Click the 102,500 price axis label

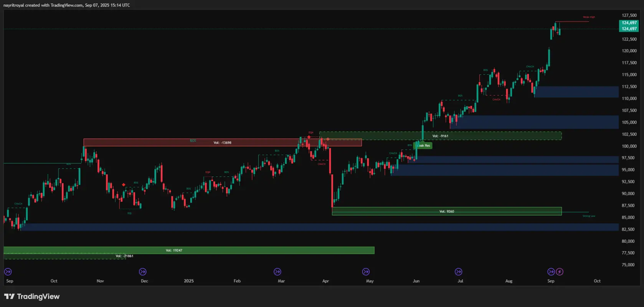coord(629,134)
